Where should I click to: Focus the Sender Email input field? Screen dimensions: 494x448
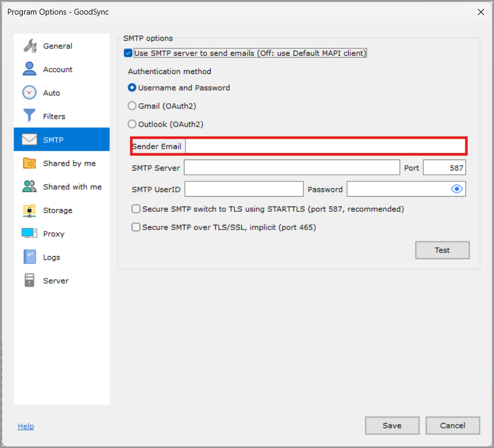[326, 146]
